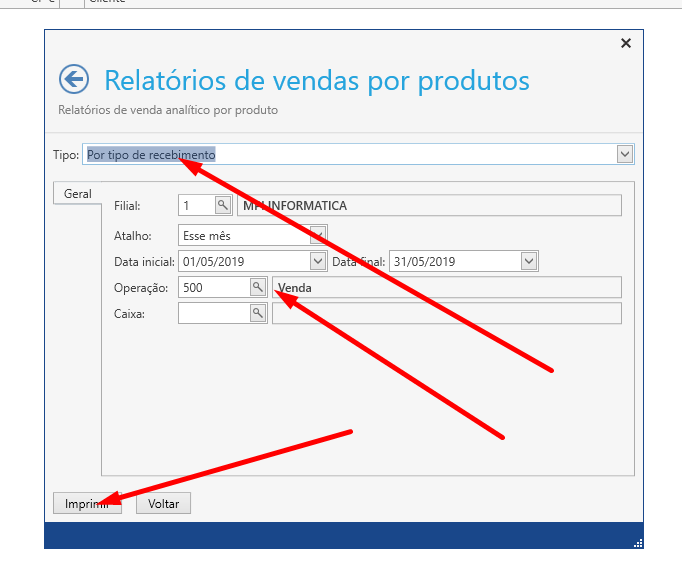Close the sales report dialog
The width and height of the screenshot is (682, 577).
click(x=626, y=43)
